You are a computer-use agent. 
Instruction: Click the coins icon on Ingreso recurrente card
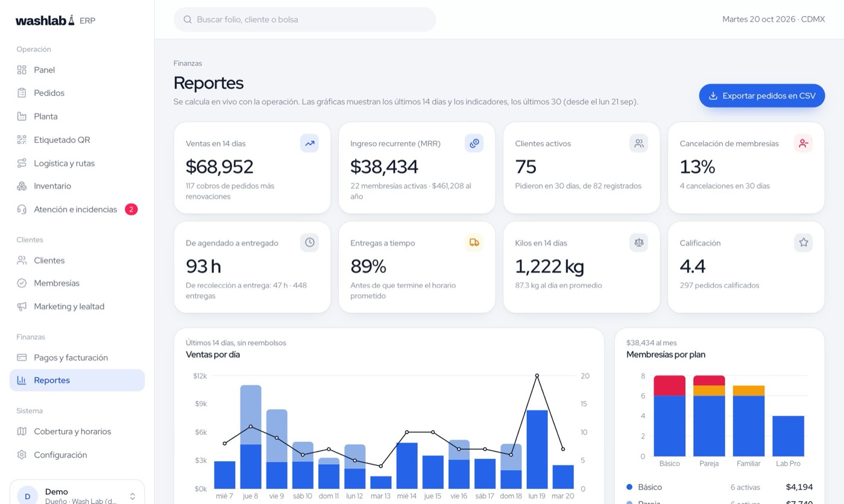(474, 143)
